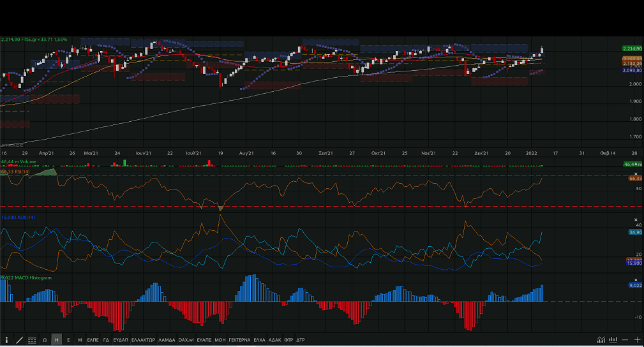Click the bar chart type icon
Screen dimensions: 644x347
point(613,340)
